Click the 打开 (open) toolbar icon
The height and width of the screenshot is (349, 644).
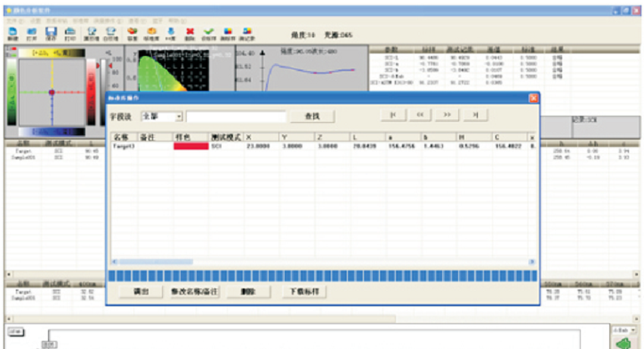click(x=32, y=34)
